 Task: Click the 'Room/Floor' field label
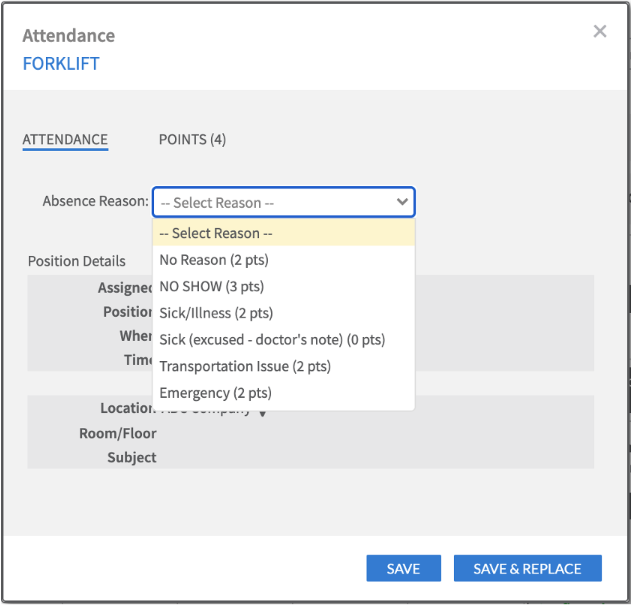[x=118, y=433]
